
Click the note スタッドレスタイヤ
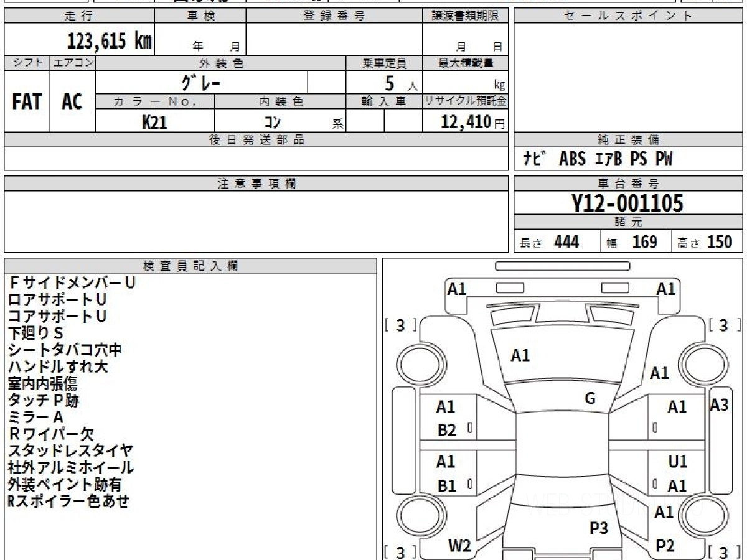pyautogui.click(x=70, y=450)
